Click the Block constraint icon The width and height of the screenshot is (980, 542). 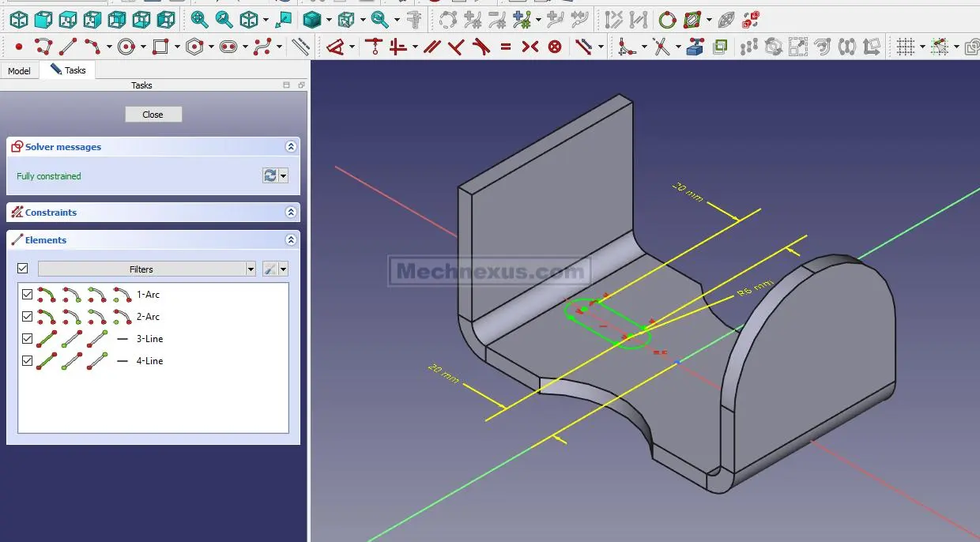coord(555,47)
